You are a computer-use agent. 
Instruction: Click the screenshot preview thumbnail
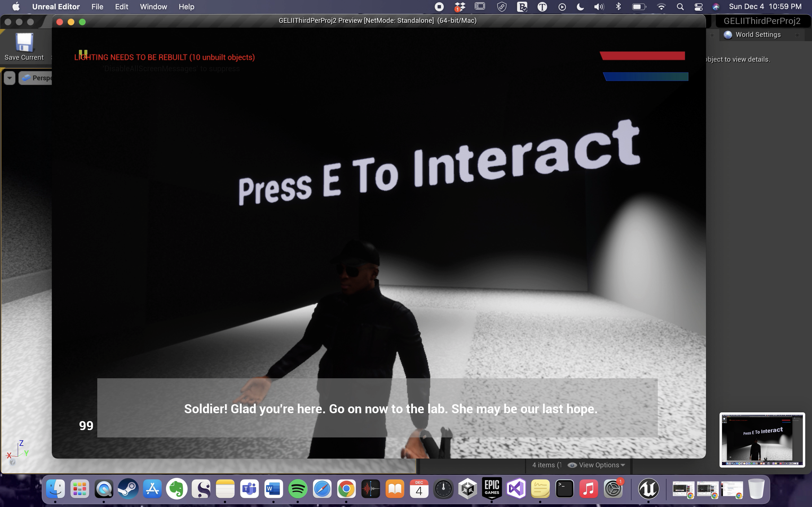tap(762, 439)
